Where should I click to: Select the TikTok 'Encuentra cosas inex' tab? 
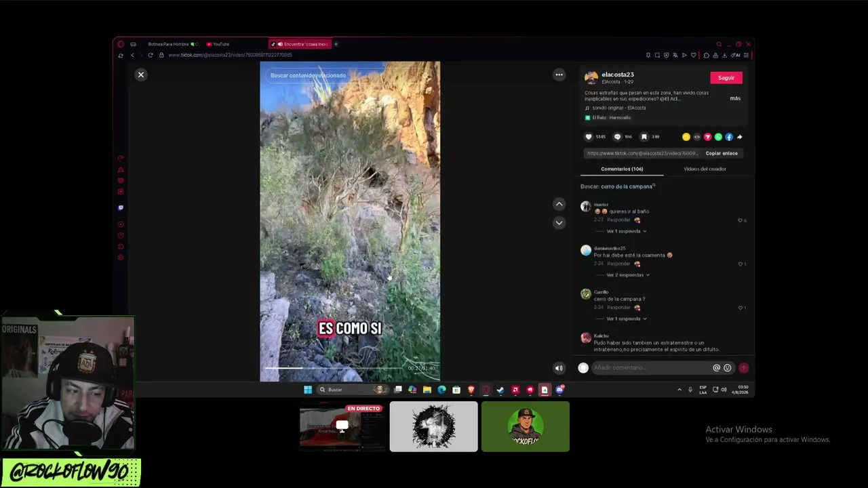pyautogui.click(x=300, y=44)
